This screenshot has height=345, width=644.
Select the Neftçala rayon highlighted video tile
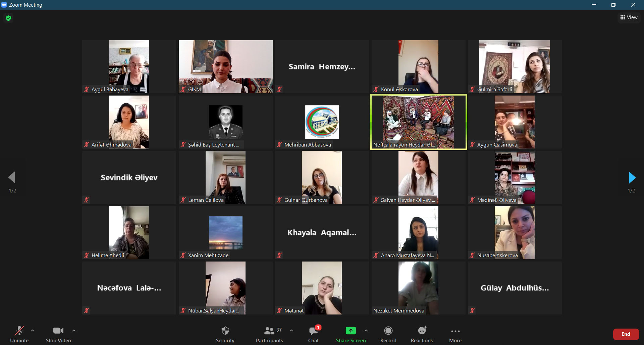[x=418, y=122]
